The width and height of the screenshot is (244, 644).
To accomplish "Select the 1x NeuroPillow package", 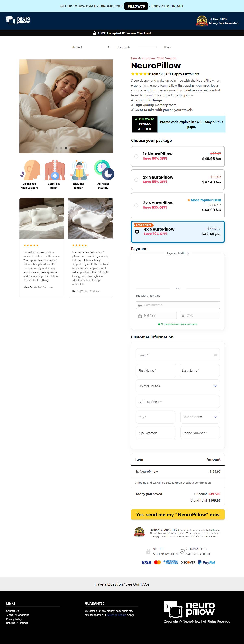I will pyautogui.click(x=178, y=156).
